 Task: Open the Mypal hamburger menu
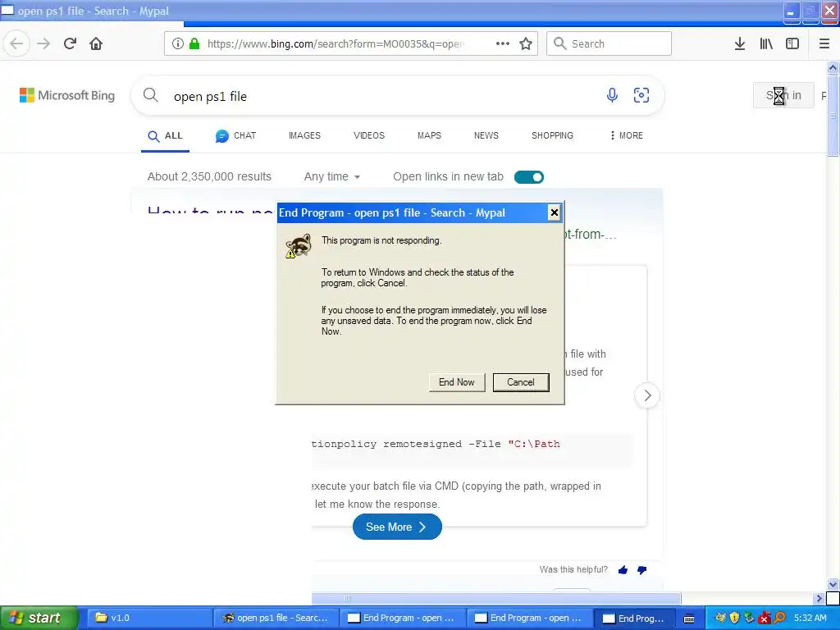824,43
